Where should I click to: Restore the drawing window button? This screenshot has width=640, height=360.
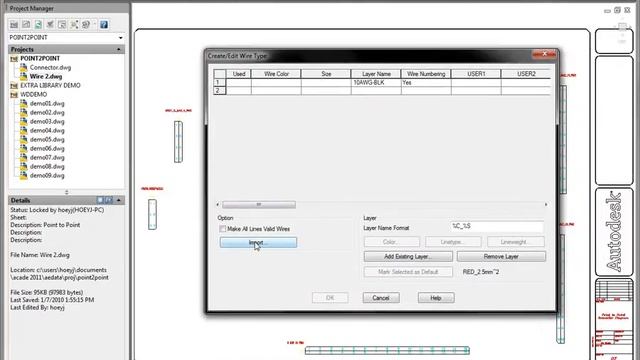[x=617, y=10]
